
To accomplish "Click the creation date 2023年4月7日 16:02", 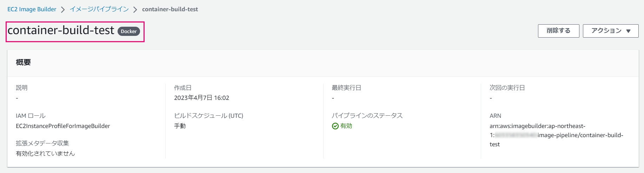I will pos(201,98).
